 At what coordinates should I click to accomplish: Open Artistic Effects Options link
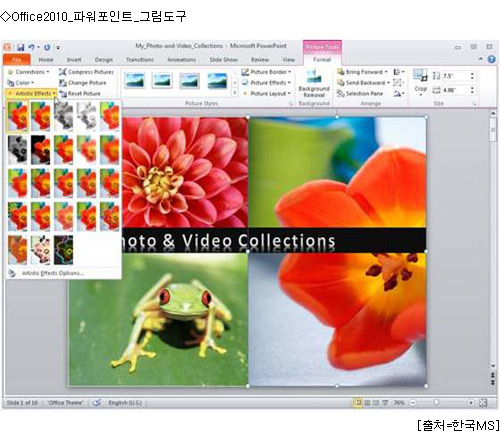tap(52, 273)
